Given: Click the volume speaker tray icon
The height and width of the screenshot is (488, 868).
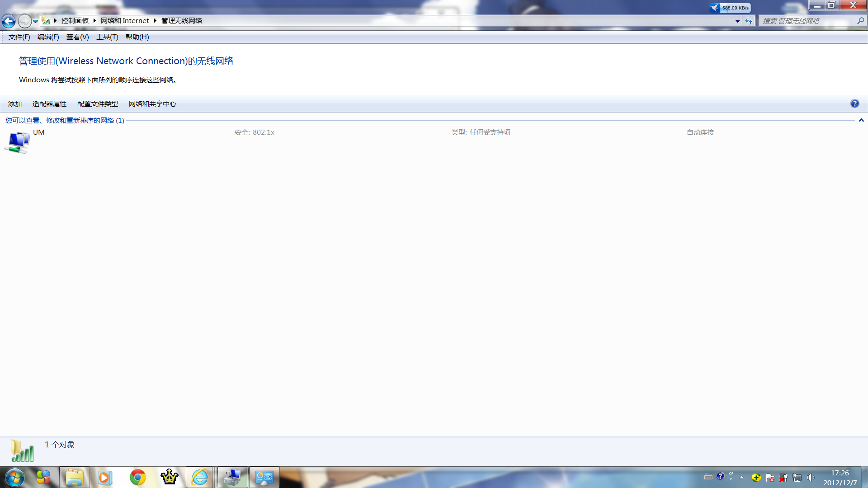Looking at the screenshot, I should tap(811, 478).
